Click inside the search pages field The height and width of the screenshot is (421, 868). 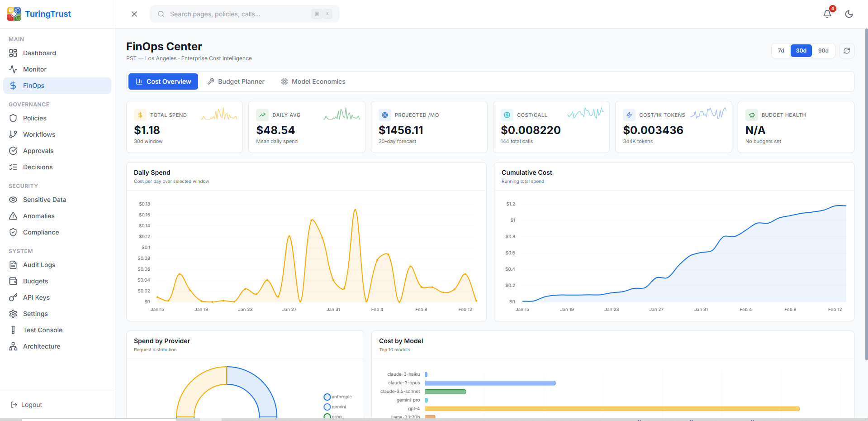244,14
